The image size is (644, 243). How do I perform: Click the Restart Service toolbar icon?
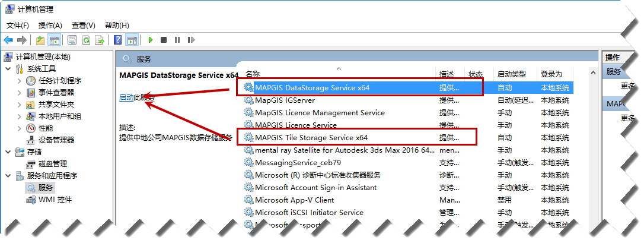(x=190, y=40)
